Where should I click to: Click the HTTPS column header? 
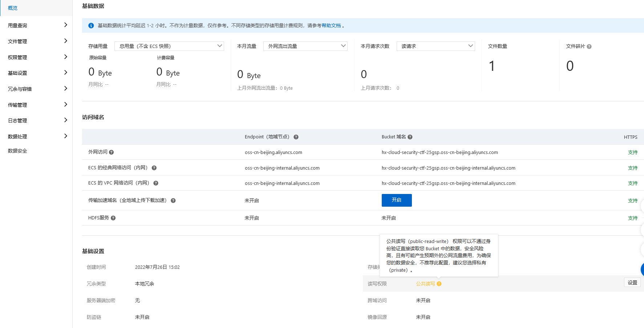coord(631,137)
